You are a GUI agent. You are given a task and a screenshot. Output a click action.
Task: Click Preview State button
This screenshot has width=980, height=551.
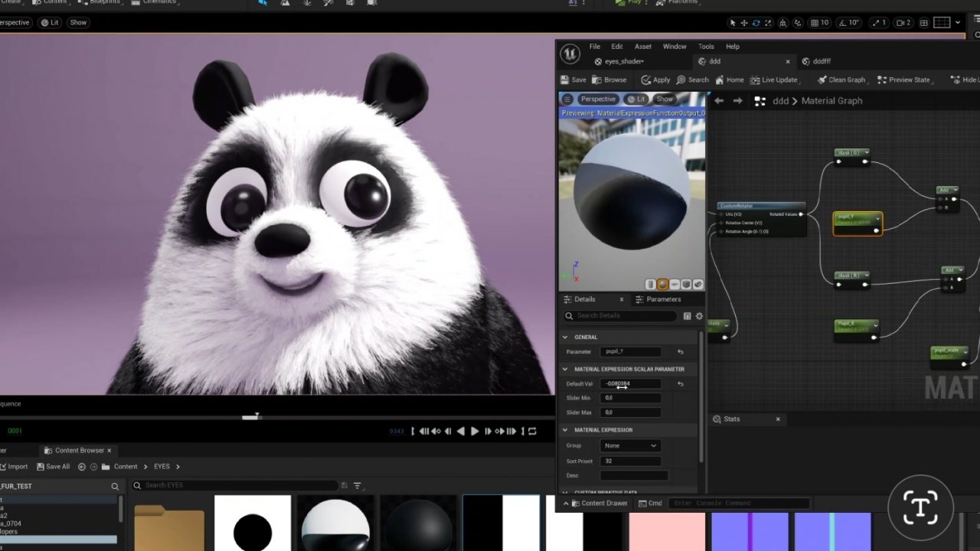click(903, 80)
